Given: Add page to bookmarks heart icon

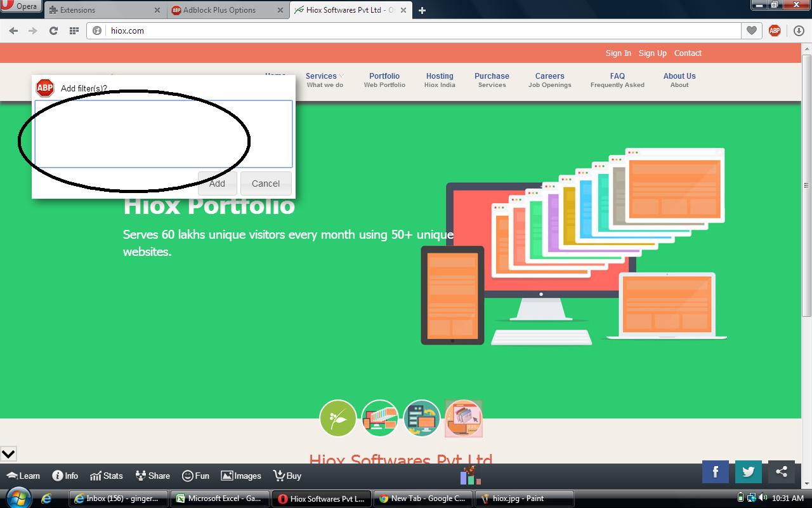Looking at the screenshot, I should [752, 30].
